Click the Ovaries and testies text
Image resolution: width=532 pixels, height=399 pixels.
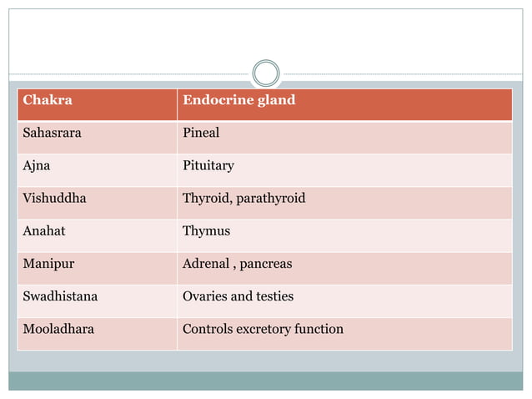click(x=238, y=296)
